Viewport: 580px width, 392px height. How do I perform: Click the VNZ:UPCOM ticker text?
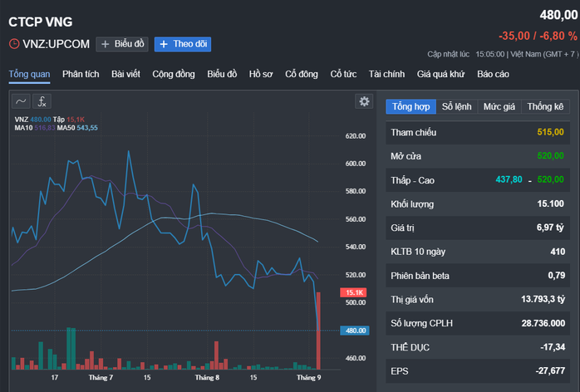(x=57, y=44)
